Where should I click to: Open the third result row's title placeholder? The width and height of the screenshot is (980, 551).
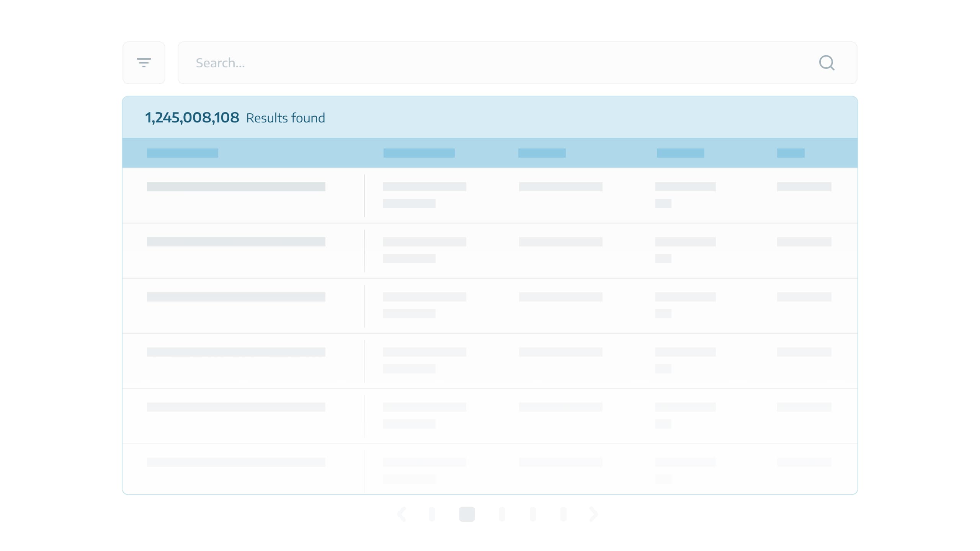click(x=236, y=297)
